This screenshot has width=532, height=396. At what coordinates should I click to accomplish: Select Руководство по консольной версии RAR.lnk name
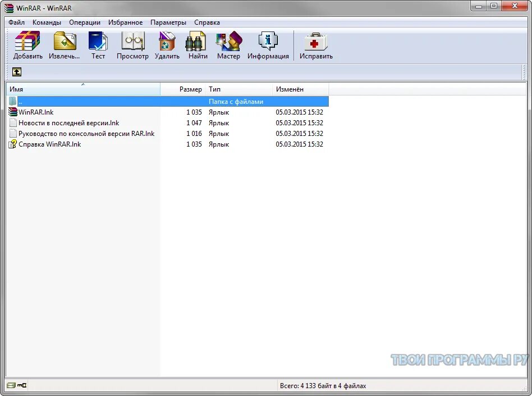(x=86, y=134)
